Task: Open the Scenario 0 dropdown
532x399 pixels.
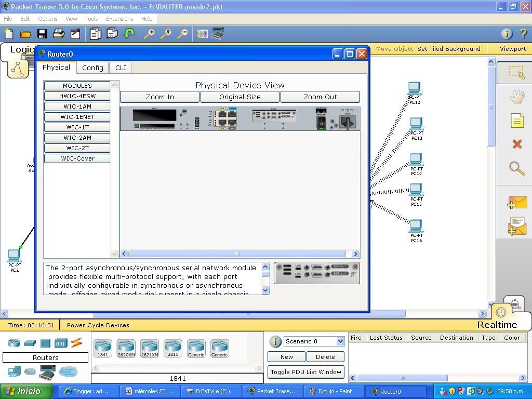Action: pyautogui.click(x=340, y=341)
